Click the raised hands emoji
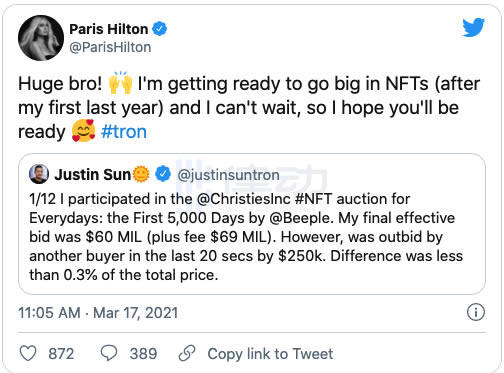Image resolution: width=504 pixels, height=373 pixels. 120,82
